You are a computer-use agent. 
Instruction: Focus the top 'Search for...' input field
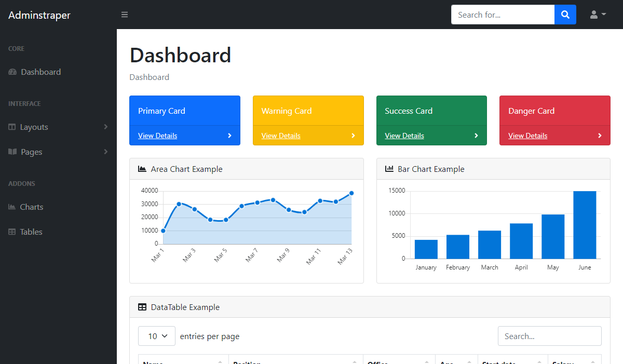click(503, 15)
